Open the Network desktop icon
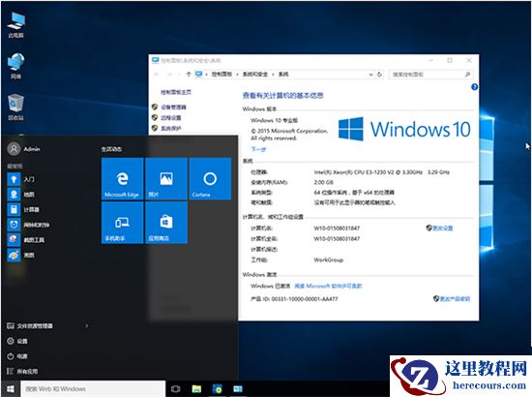The height and width of the screenshot is (397, 532). point(15,66)
